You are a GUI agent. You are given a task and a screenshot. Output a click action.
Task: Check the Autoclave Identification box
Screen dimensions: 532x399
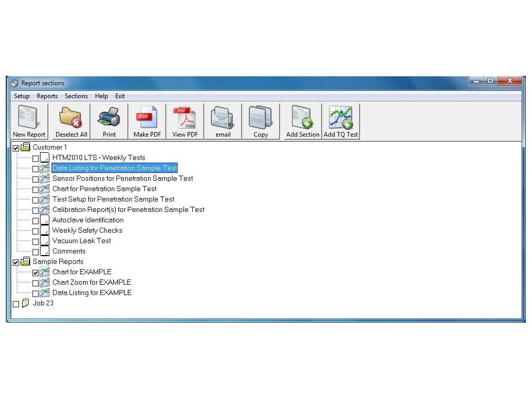(35, 220)
